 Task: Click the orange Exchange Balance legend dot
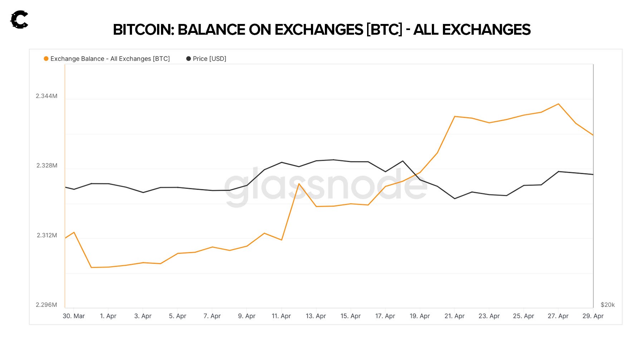pyautogui.click(x=46, y=59)
